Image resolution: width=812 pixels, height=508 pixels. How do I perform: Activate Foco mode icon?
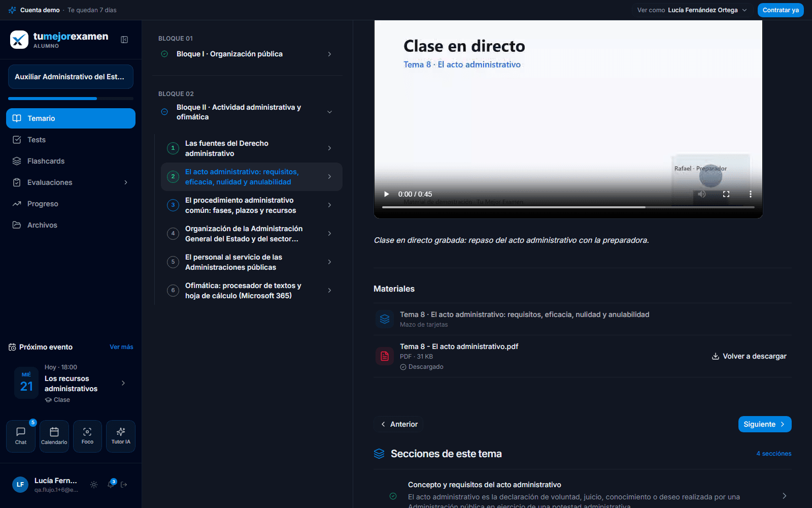point(87,436)
